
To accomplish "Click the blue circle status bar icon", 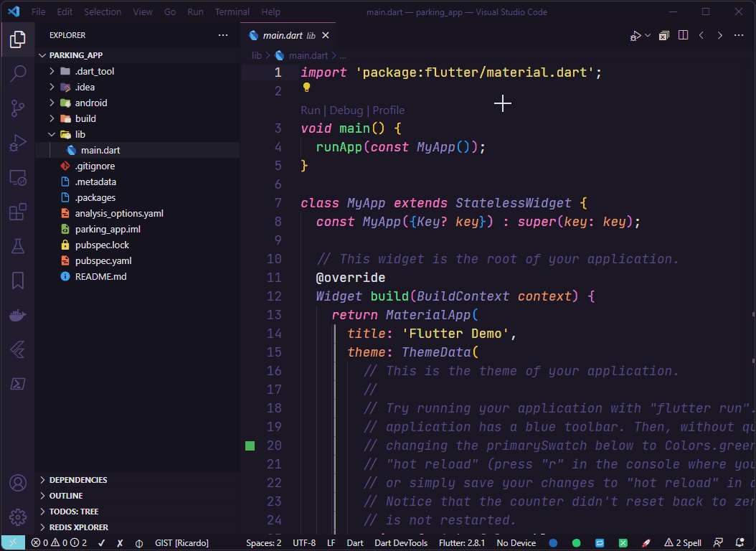I will point(553,543).
